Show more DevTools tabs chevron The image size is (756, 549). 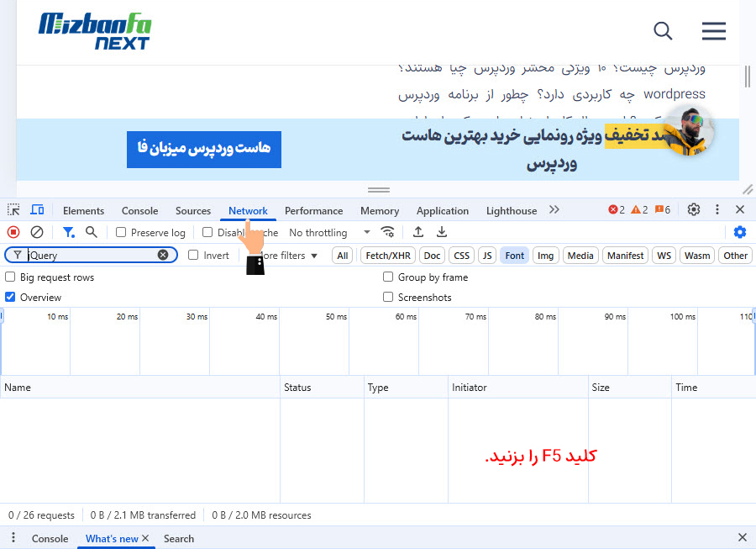554,209
